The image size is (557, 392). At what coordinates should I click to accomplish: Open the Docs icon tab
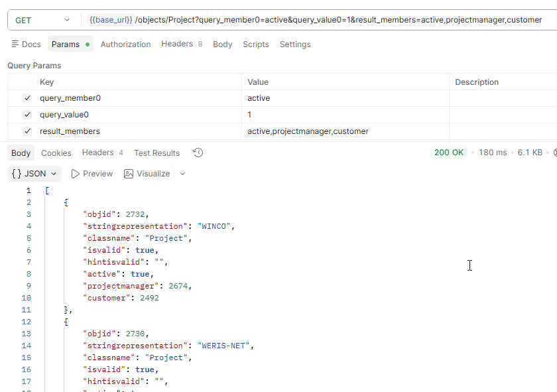tap(26, 44)
